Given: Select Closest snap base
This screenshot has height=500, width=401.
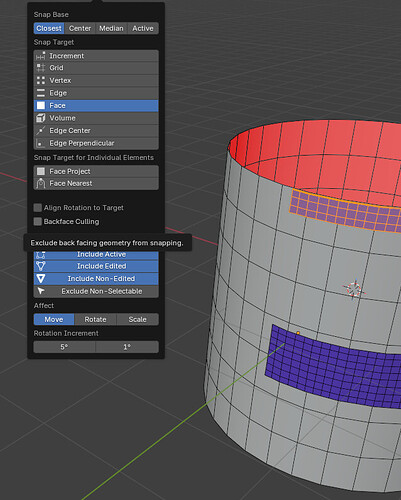Looking at the screenshot, I should [x=49, y=28].
